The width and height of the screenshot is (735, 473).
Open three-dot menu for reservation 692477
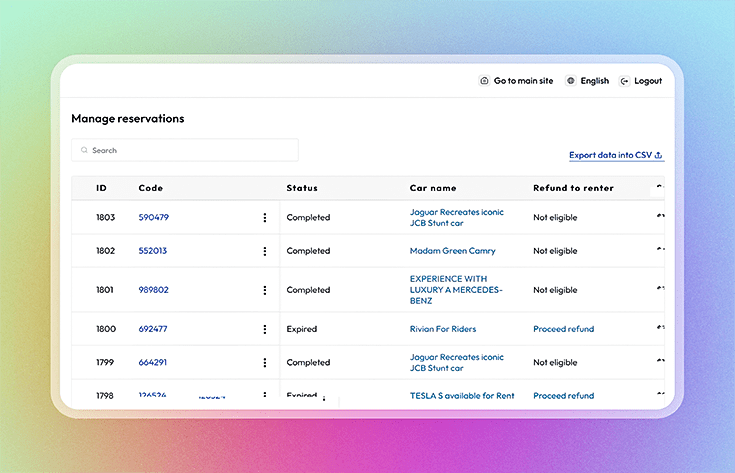(x=265, y=329)
